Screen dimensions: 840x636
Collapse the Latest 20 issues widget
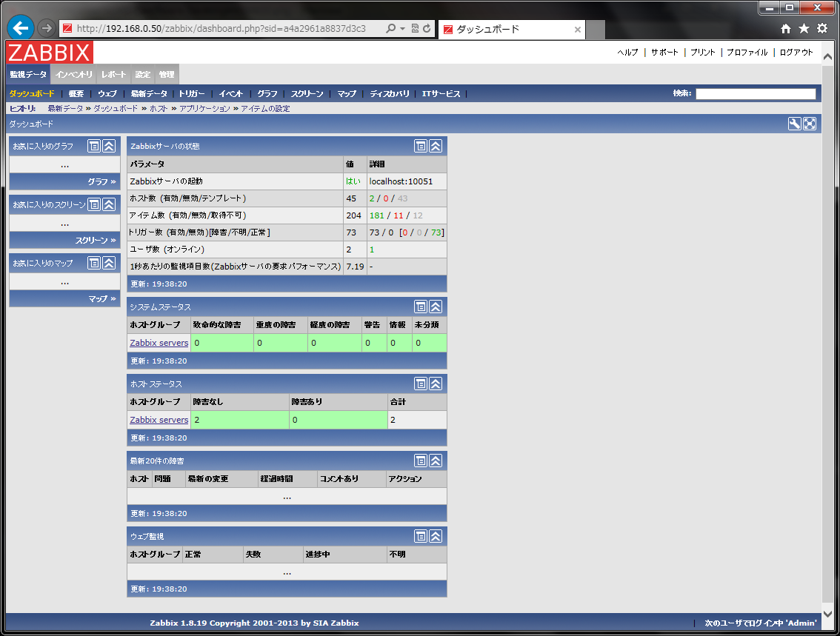[436, 461]
